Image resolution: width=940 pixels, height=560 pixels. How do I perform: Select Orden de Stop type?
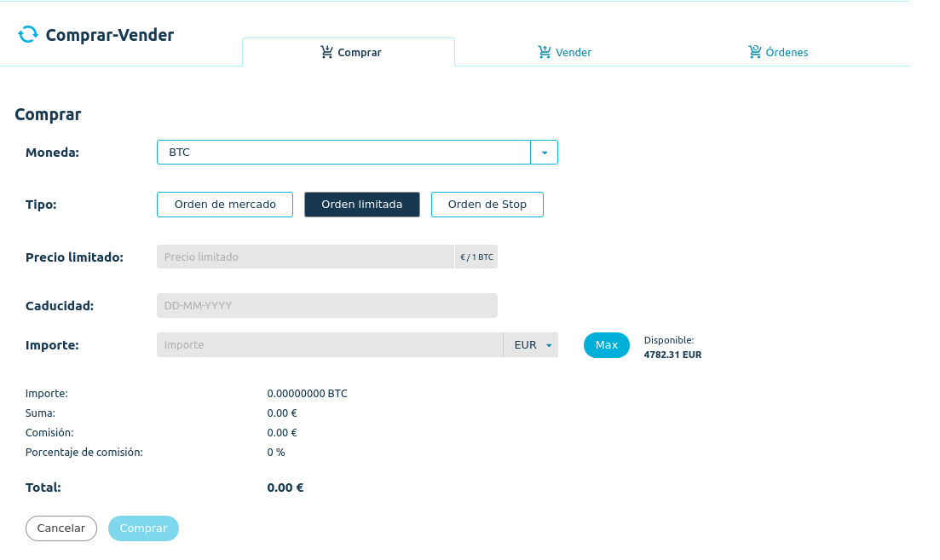487,205
